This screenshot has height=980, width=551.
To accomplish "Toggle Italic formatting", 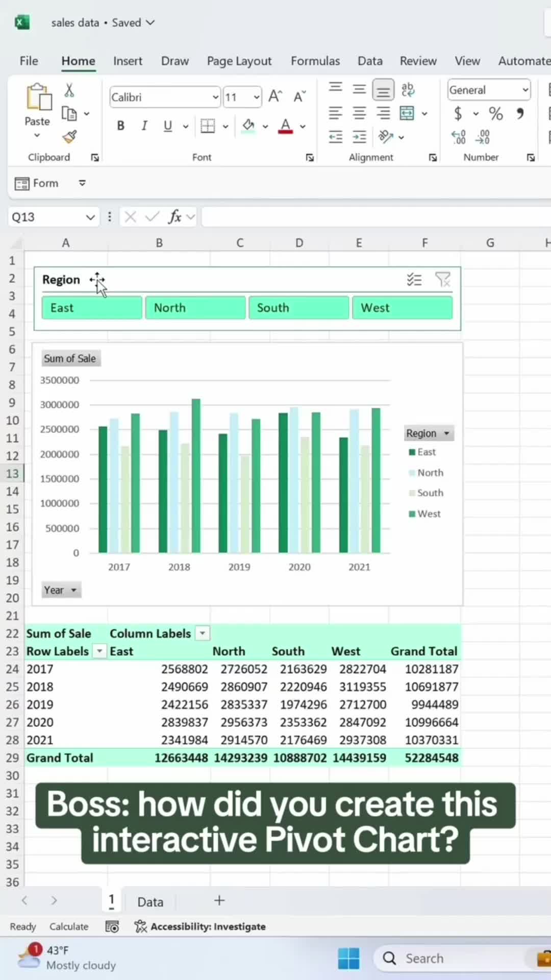I will 144,126.
